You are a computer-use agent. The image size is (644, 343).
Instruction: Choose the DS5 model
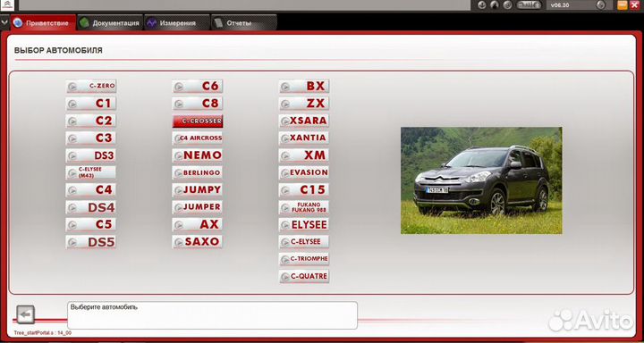point(91,242)
